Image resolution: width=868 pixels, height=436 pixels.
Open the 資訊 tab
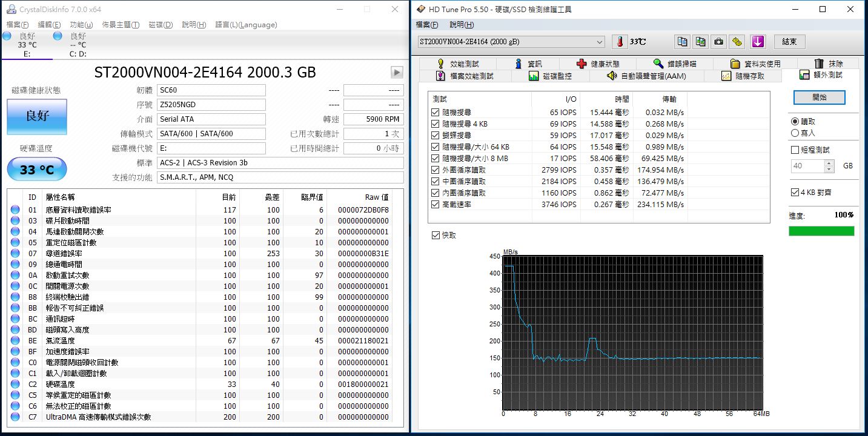click(528, 64)
